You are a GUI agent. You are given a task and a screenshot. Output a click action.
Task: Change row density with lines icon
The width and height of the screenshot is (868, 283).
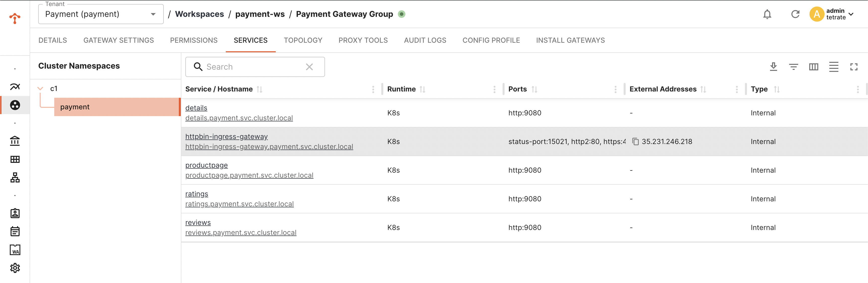pyautogui.click(x=834, y=67)
